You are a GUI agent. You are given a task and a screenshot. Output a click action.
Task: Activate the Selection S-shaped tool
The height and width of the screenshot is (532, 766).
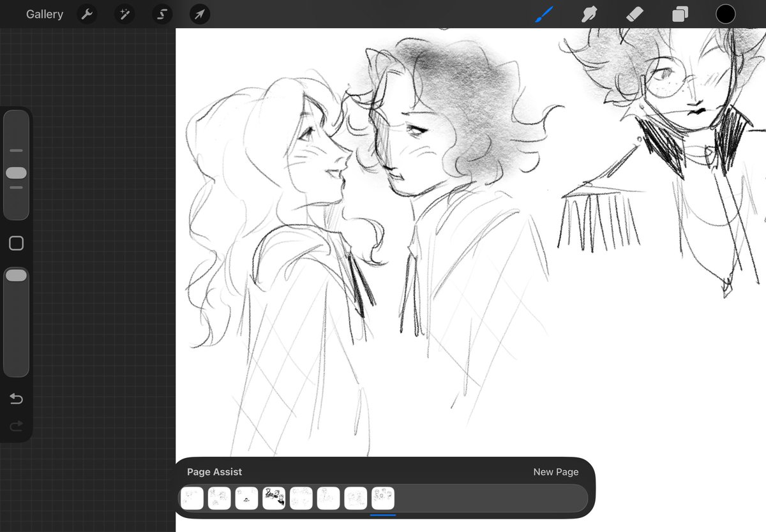coord(162,14)
